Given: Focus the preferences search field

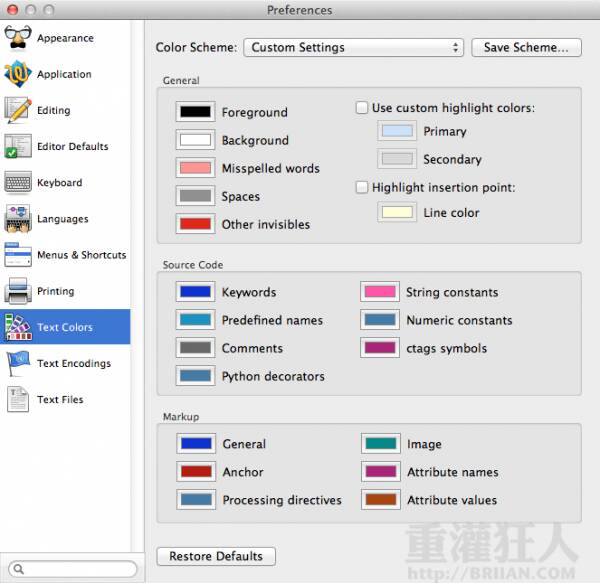Looking at the screenshot, I should [x=73, y=569].
